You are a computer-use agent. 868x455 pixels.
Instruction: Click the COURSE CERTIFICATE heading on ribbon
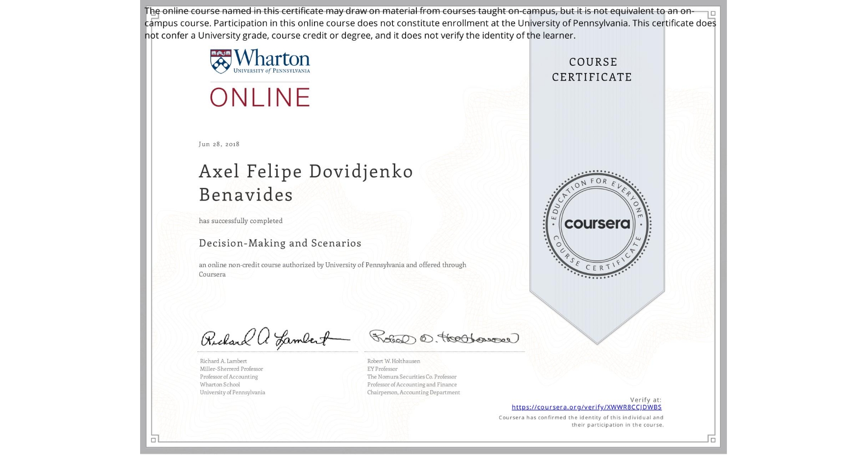point(592,70)
